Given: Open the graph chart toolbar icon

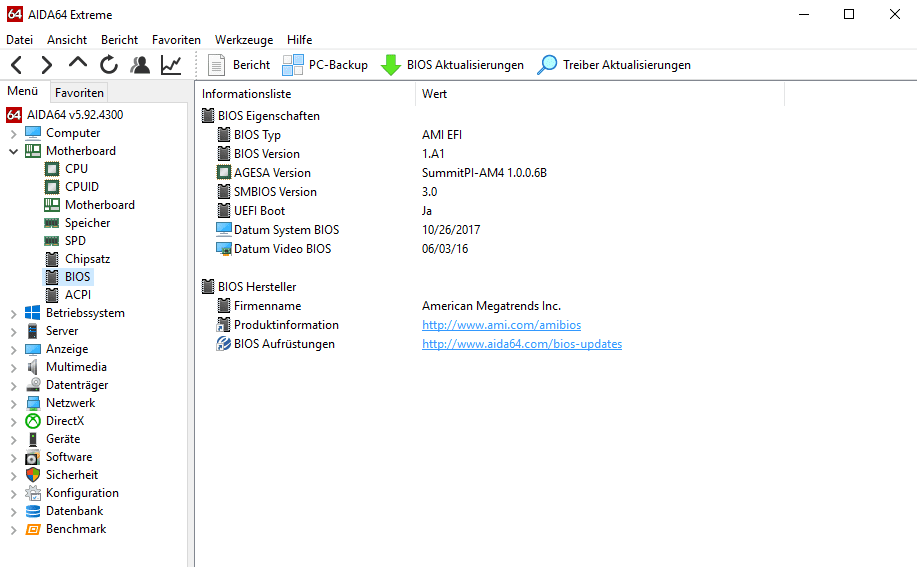Looking at the screenshot, I should 171,65.
